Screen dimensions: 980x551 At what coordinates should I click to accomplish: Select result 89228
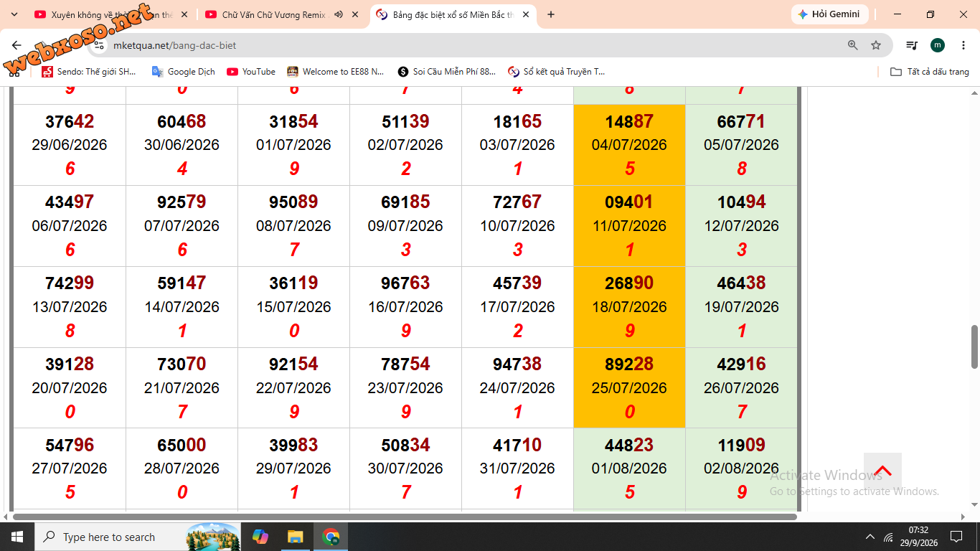[x=629, y=364]
